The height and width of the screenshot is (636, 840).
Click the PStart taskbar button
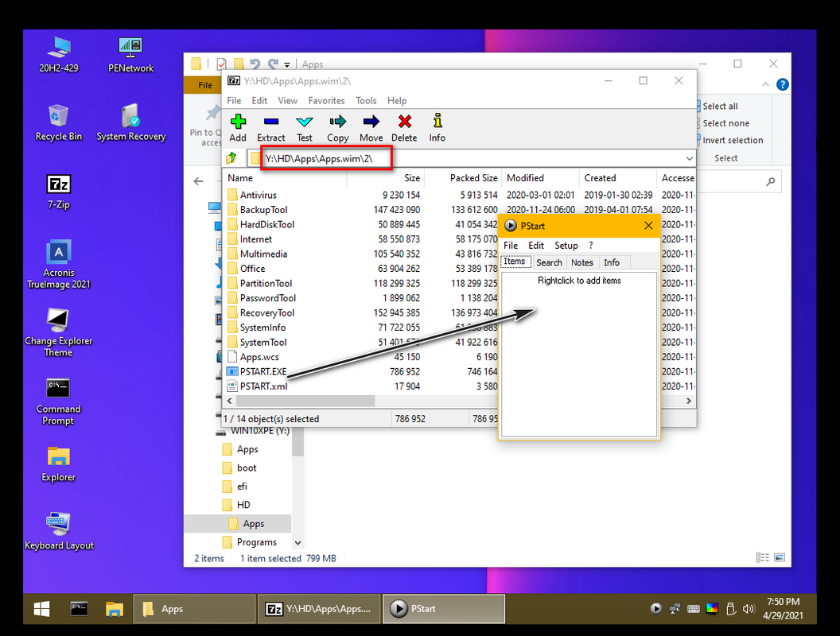coord(444,609)
